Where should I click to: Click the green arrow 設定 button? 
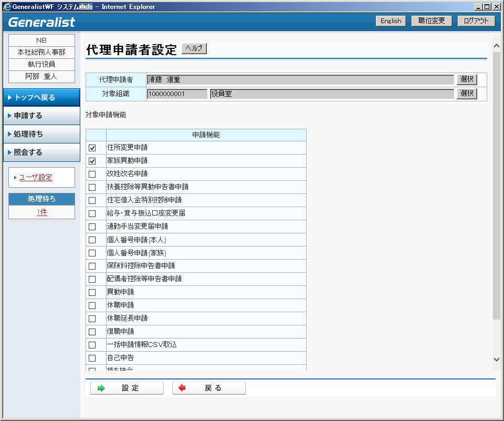(x=127, y=388)
